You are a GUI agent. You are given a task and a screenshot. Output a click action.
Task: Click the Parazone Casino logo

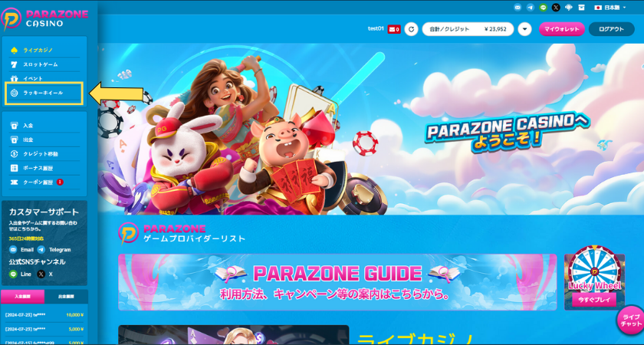click(x=44, y=18)
